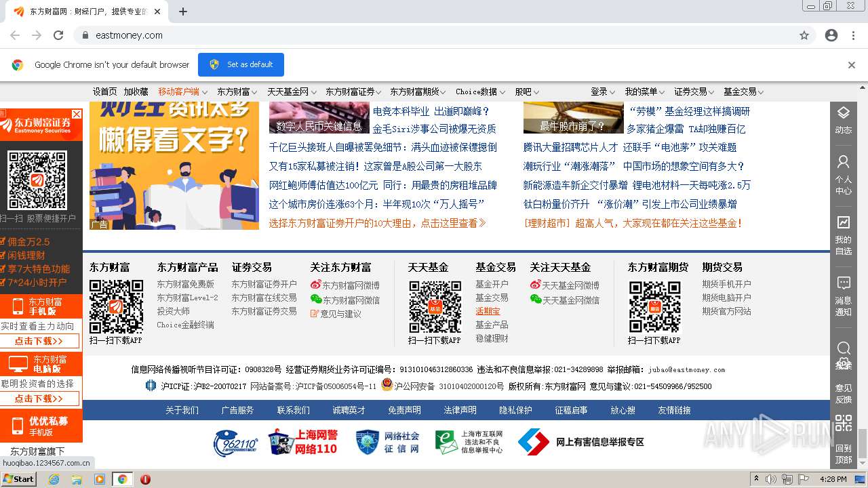This screenshot has width=868, height=488.
Task: Click 加收藏 in top nav
Action: pyautogui.click(x=136, y=91)
